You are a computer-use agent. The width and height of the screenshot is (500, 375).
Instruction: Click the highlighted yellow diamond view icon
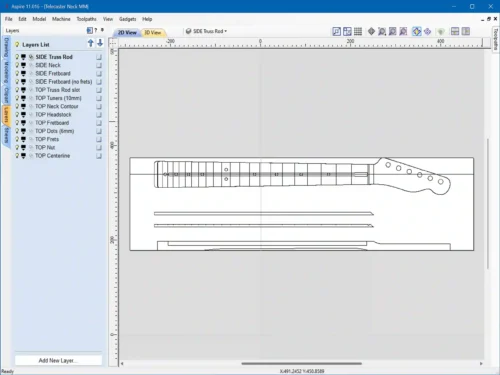click(417, 31)
